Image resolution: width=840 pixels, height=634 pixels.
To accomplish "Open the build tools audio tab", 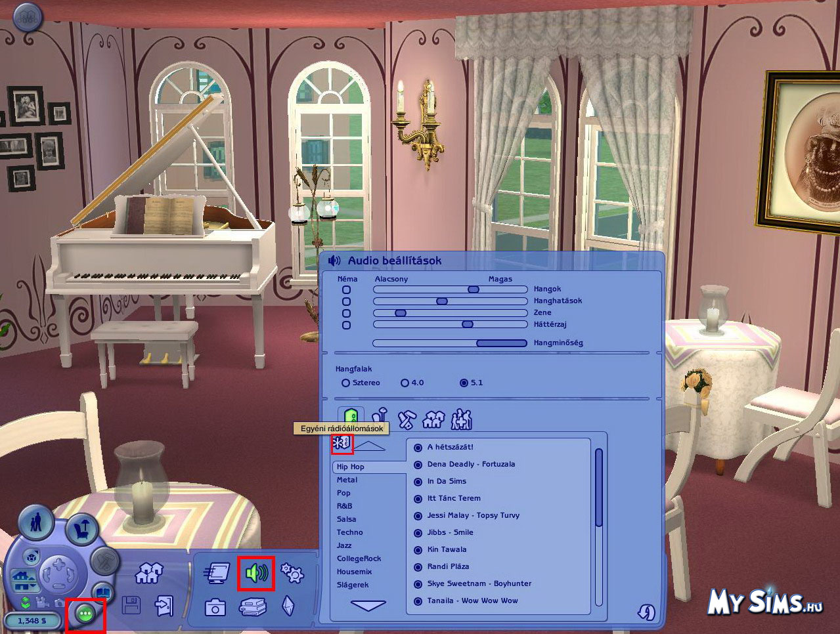I will pos(407,419).
